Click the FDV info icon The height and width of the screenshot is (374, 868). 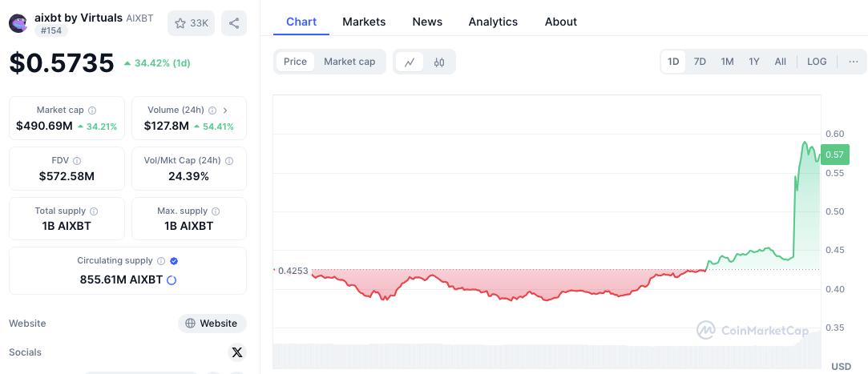point(77,161)
